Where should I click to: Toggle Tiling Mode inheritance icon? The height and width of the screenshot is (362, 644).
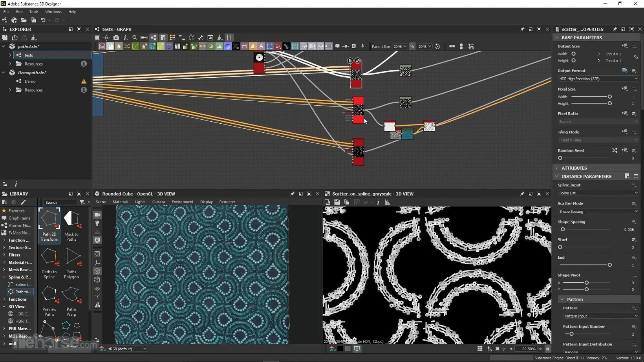point(624,132)
